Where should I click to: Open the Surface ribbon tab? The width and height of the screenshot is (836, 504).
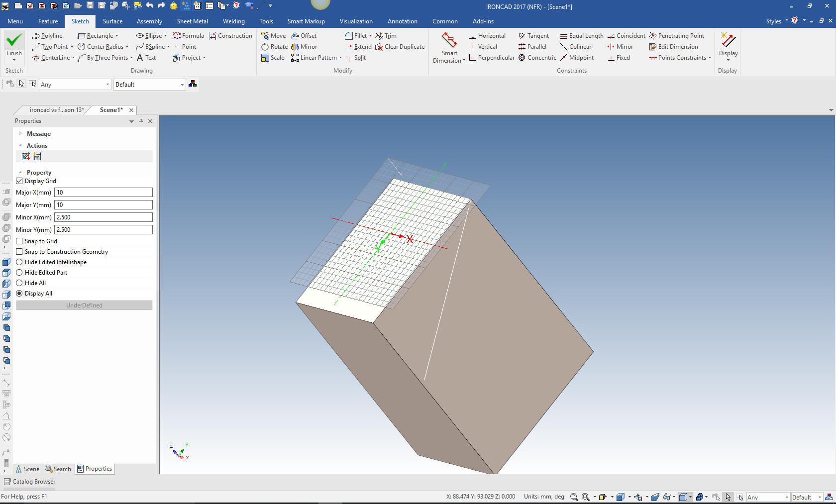[112, 21]
